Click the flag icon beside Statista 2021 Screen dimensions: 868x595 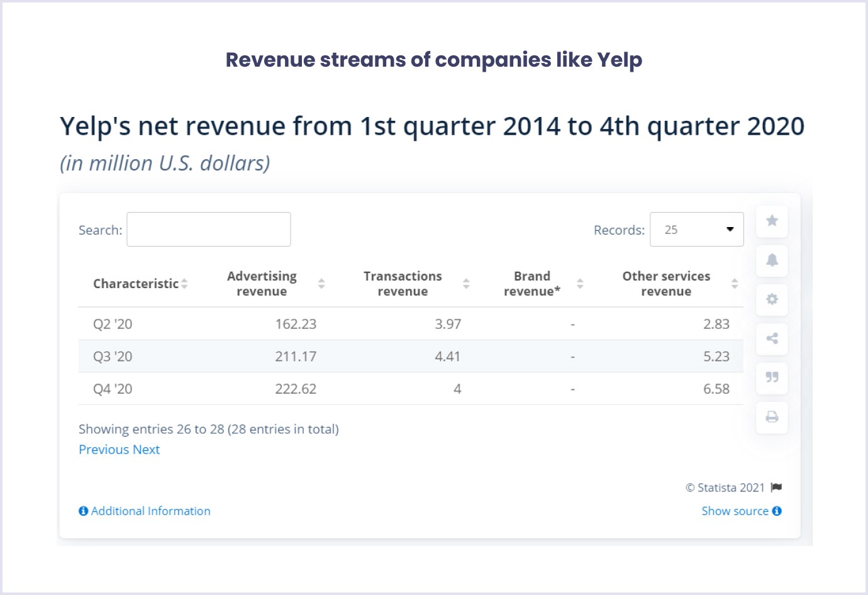[x=776, y=487]
